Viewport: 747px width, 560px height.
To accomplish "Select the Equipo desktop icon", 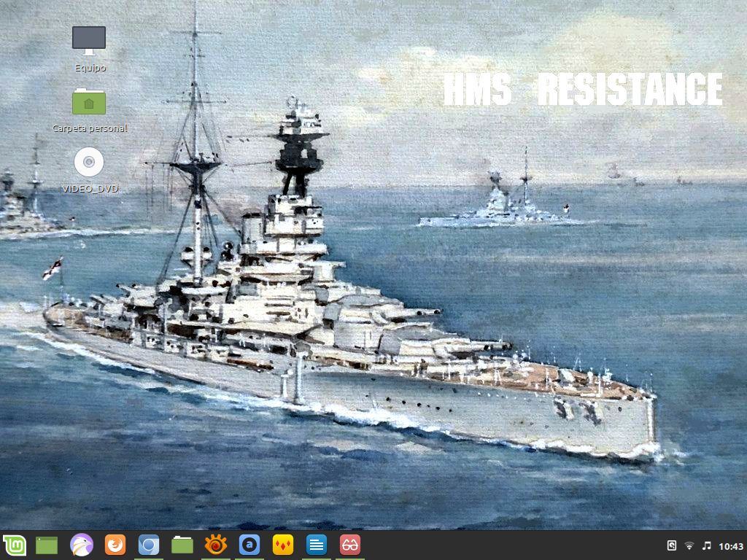I will 89,41.
